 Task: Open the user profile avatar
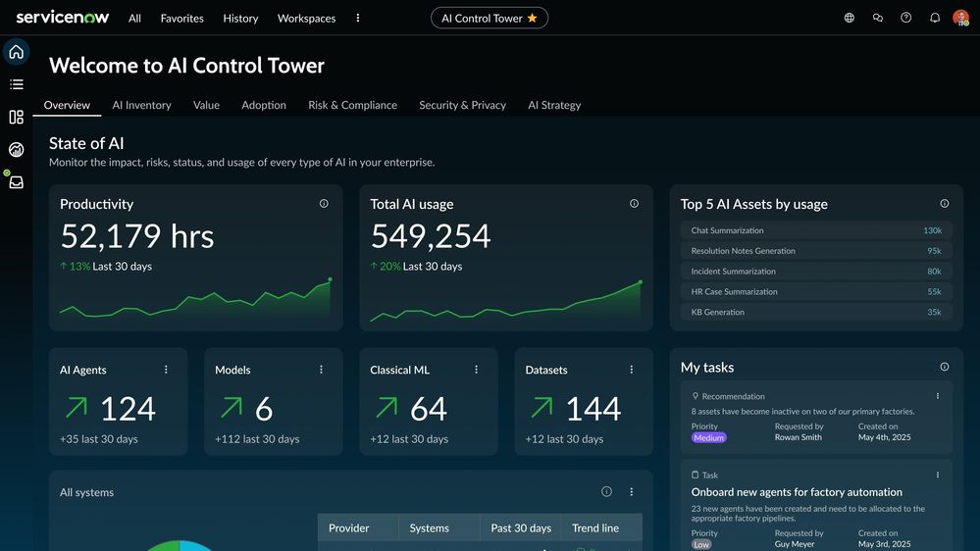click(x=960, y=18)
